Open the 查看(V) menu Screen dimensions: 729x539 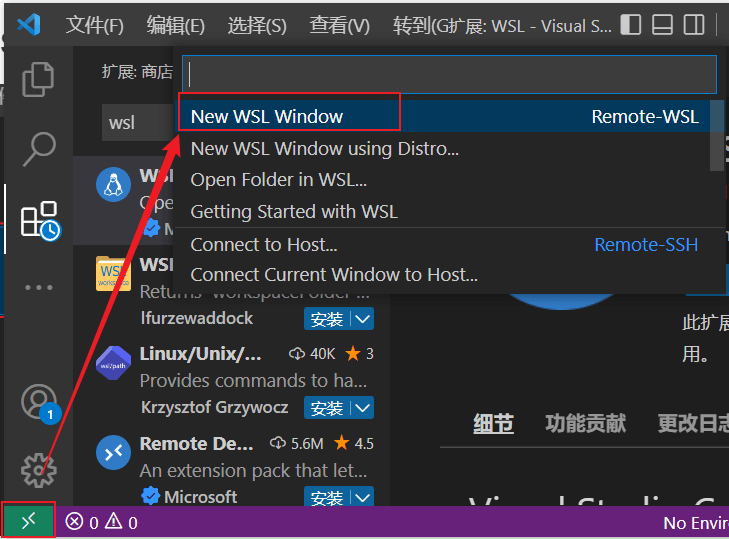tap(339, 26)
